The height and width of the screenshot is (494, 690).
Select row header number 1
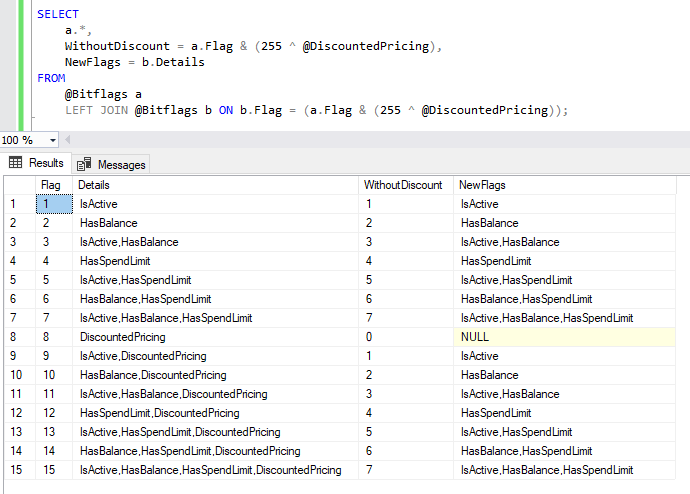(x=19, y=204)
